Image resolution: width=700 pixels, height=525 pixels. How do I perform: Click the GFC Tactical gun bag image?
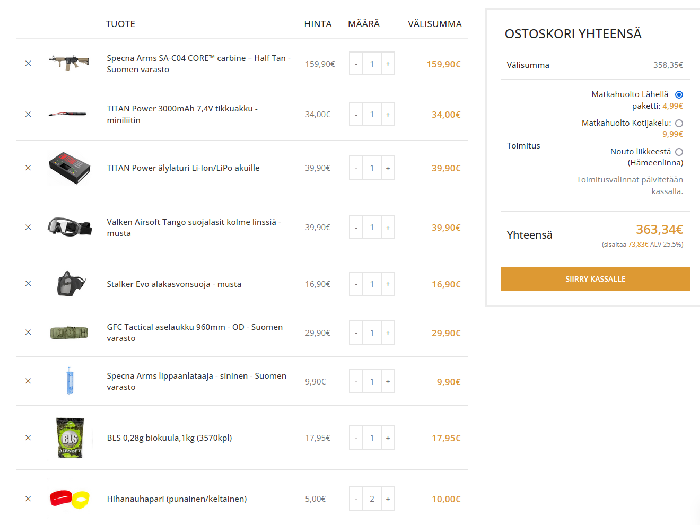69,333
